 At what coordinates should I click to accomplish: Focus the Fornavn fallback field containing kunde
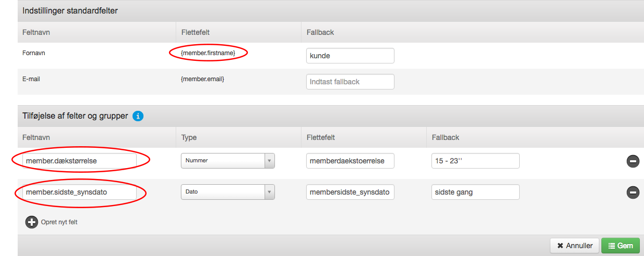pos(350,56)
